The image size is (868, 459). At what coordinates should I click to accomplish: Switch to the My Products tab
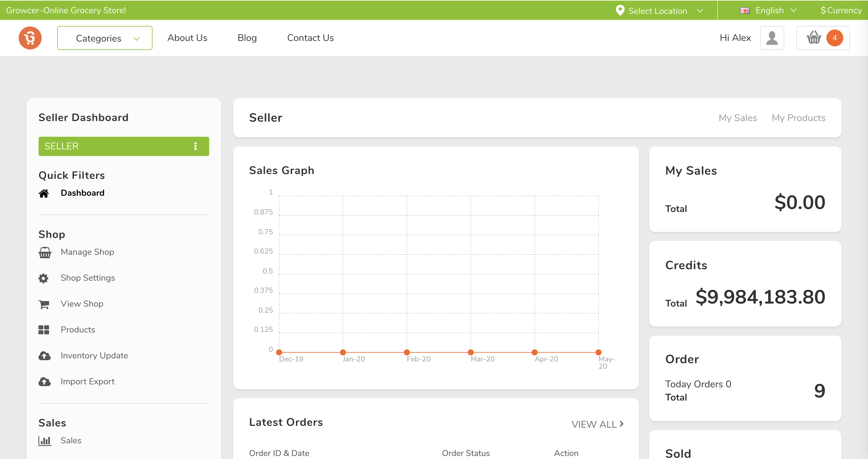799,118
